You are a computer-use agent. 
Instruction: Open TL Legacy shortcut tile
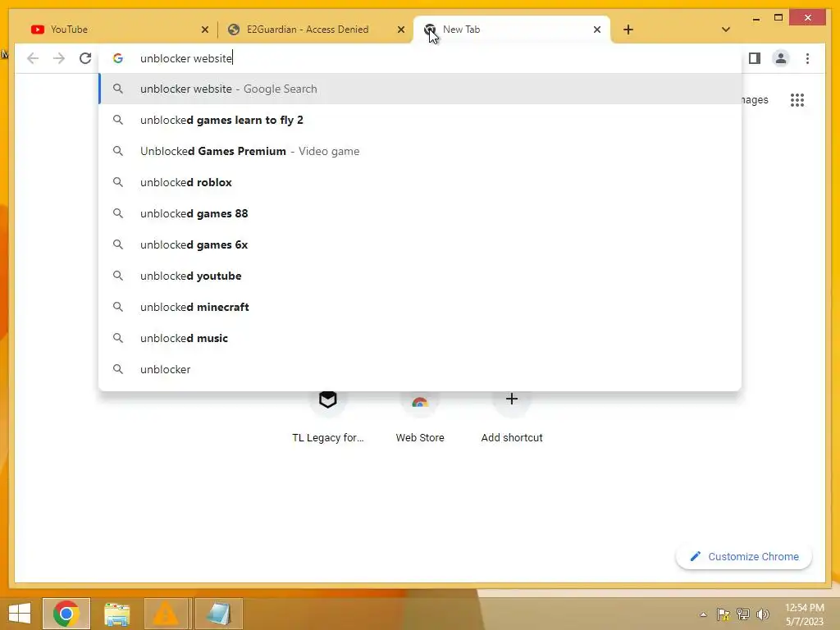tap(328, 417)
